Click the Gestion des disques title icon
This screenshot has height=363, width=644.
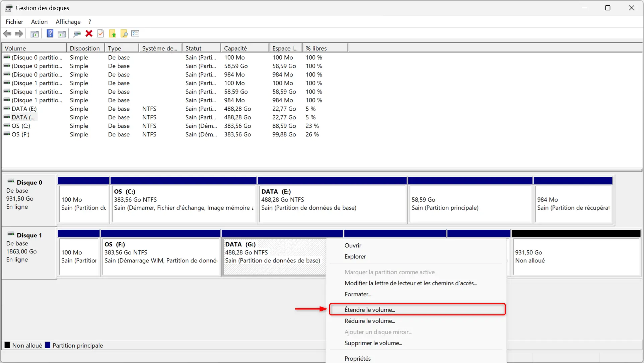point(9,8)
